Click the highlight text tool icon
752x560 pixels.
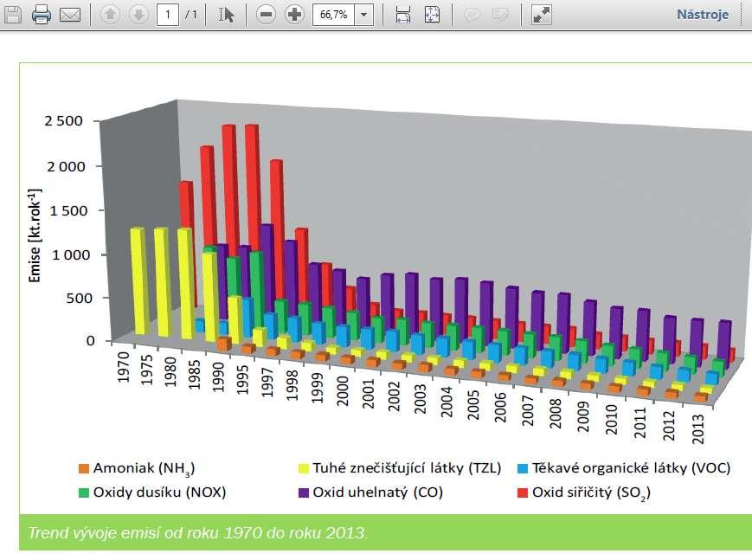point(500,15)
